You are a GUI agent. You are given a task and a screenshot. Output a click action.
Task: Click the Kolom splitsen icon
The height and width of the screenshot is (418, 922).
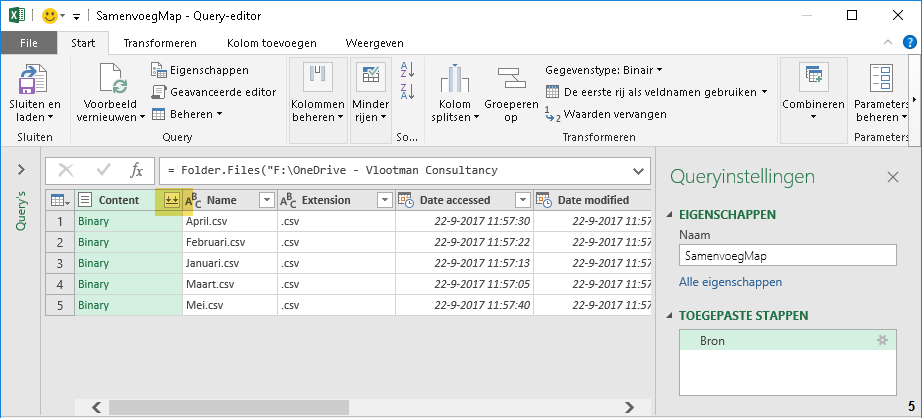[455, 79]
